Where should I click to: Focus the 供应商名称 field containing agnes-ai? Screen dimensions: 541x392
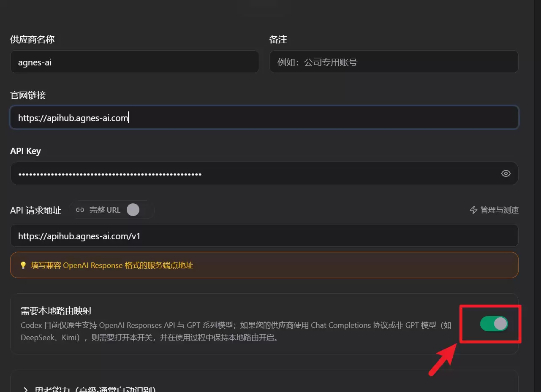point(134,62)
